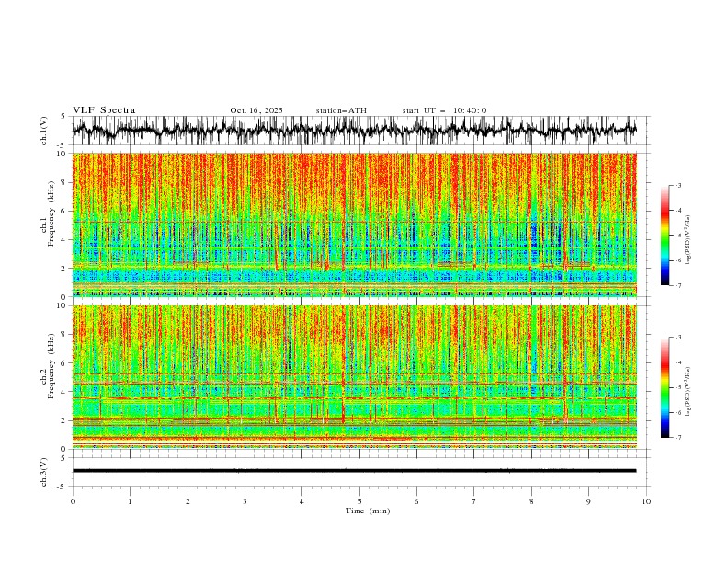Click the 'station=ATH' label
This screenshot has height=563, width=728.
click(341, 110)
